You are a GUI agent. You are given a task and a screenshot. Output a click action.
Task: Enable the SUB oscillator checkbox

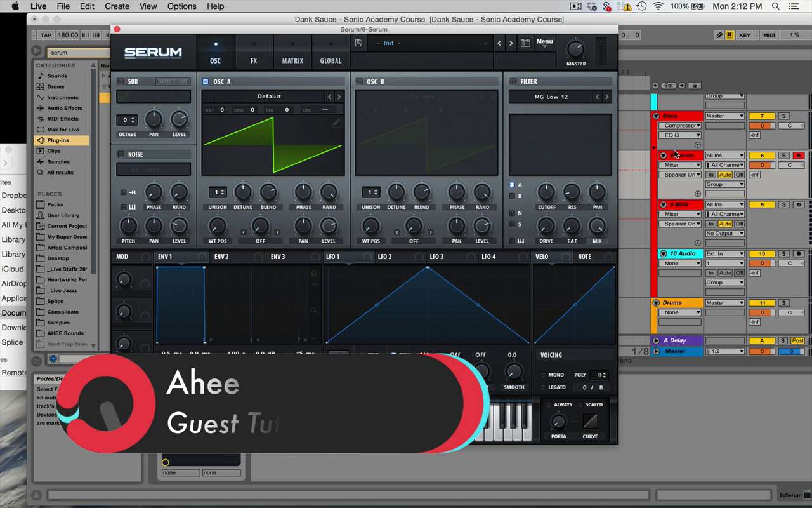tap(121, 82)
